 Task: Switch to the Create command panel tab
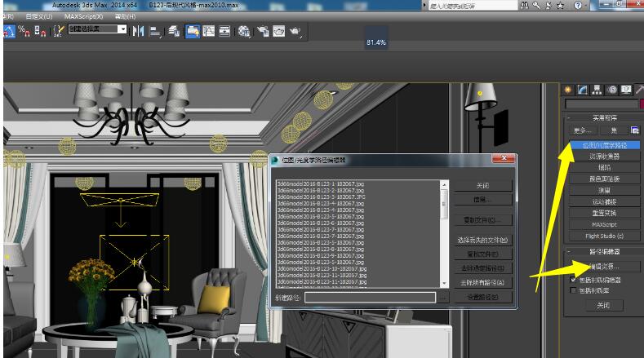tap(568, 90)
